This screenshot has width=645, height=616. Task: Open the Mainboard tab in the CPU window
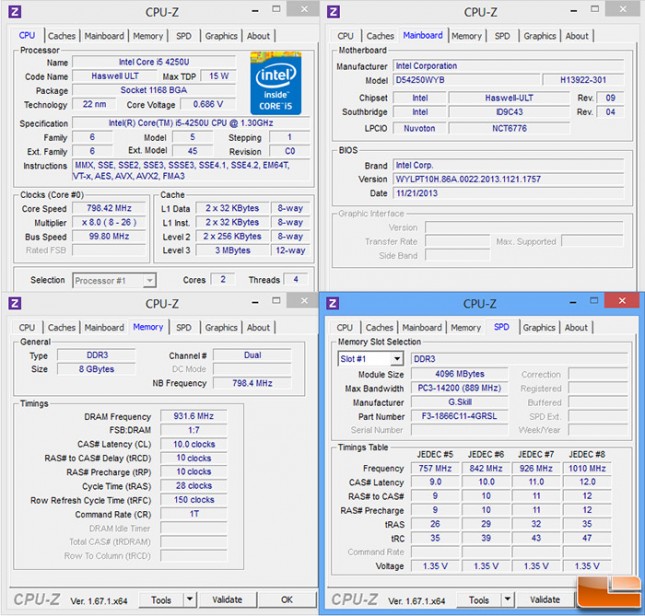(104, 36)
